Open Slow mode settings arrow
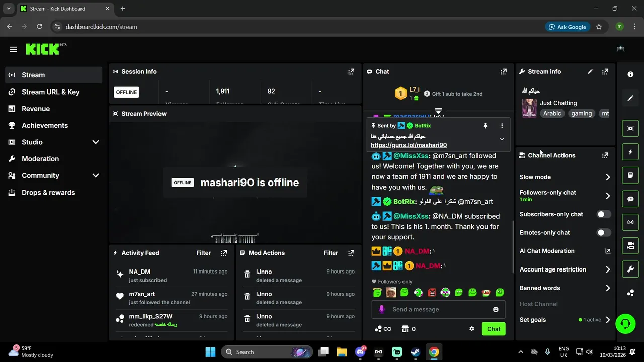The height and width of the screenshot is (362, 644). (x=608, y=177)
